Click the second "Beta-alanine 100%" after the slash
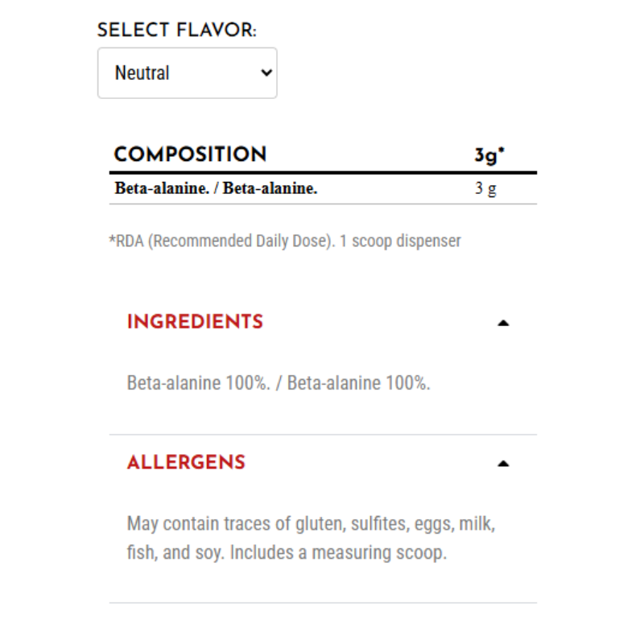Viewport: 644px width, 644px height. 358,382
